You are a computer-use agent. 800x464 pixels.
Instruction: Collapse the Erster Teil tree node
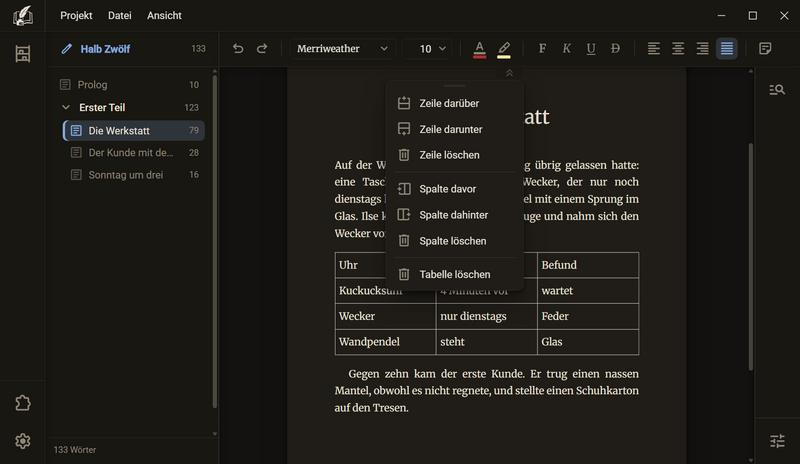click(66, 107)
